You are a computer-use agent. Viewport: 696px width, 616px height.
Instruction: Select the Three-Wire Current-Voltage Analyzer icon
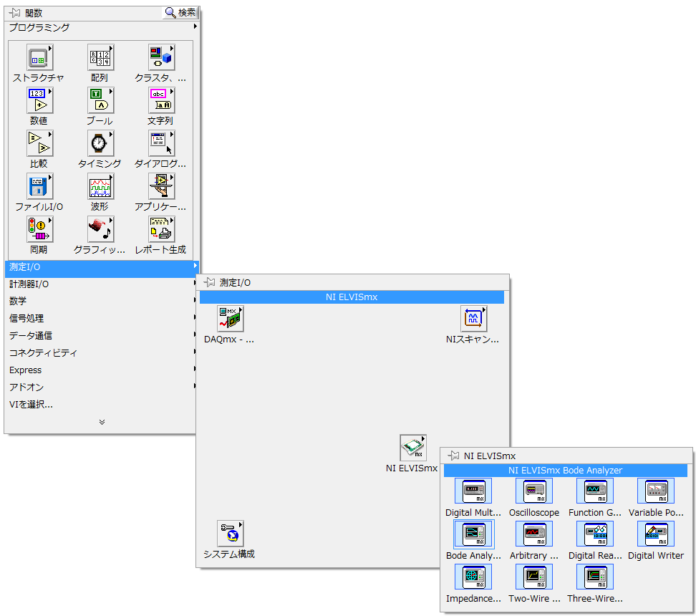click(x=595, y=577)
